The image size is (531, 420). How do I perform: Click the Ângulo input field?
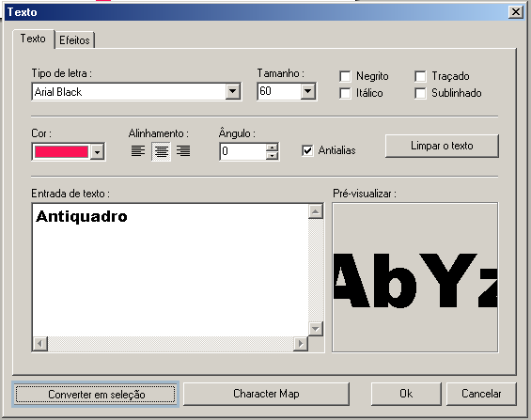(243, 151)
